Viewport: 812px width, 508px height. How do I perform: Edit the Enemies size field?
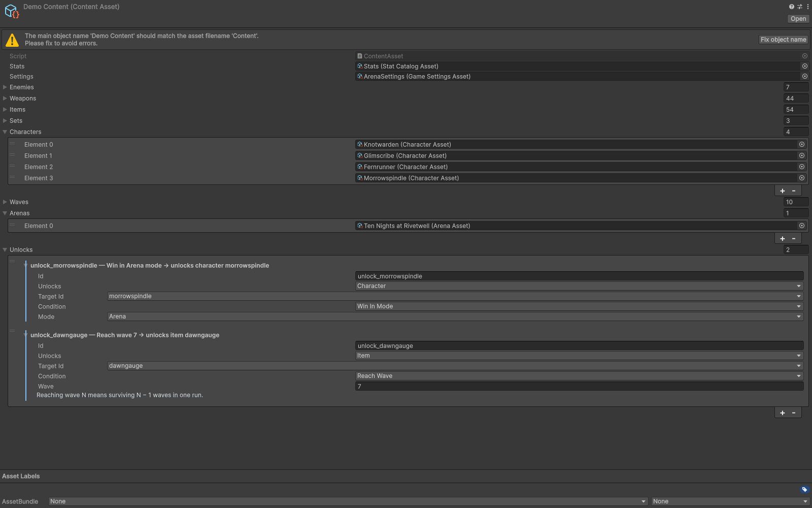(796, 87)
